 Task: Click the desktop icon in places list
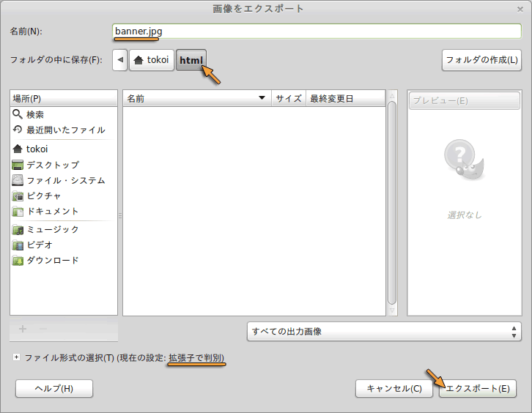click(18, 165)
